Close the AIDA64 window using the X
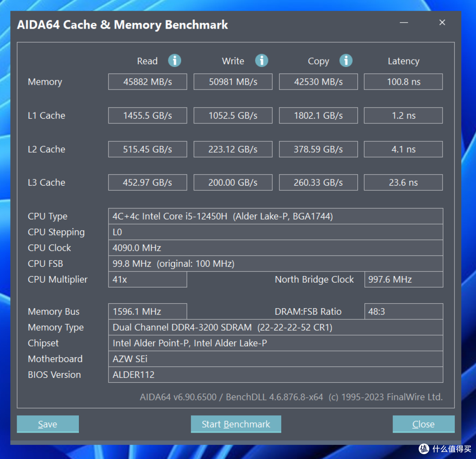This screenshot has height=459, width=476. [x=442, y=22]
